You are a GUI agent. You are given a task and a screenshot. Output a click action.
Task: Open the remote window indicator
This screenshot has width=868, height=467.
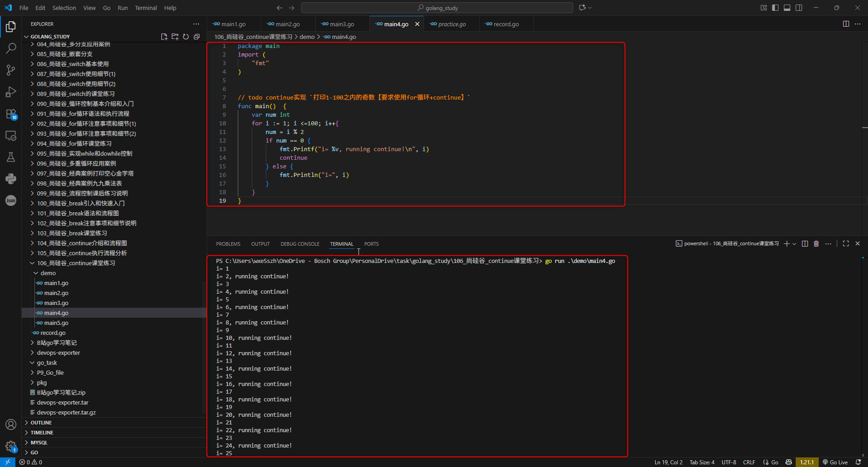pyautogui.click(x=8, y=462)
